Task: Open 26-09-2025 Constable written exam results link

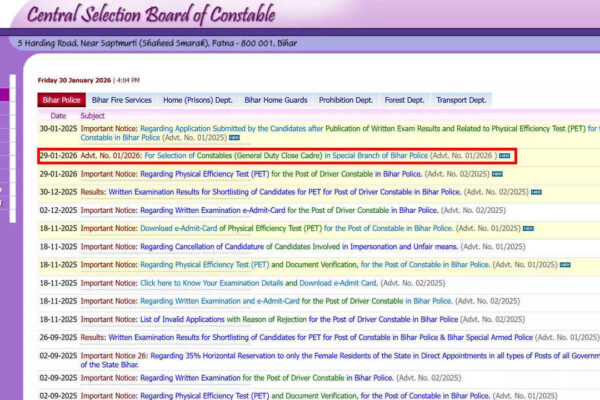Action: [x=321, y=337]
